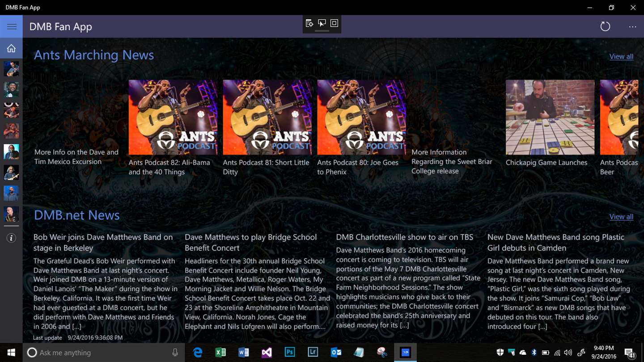
Task: Select the sixth band member avatar in sidebar
Action: tap(11, 173)
